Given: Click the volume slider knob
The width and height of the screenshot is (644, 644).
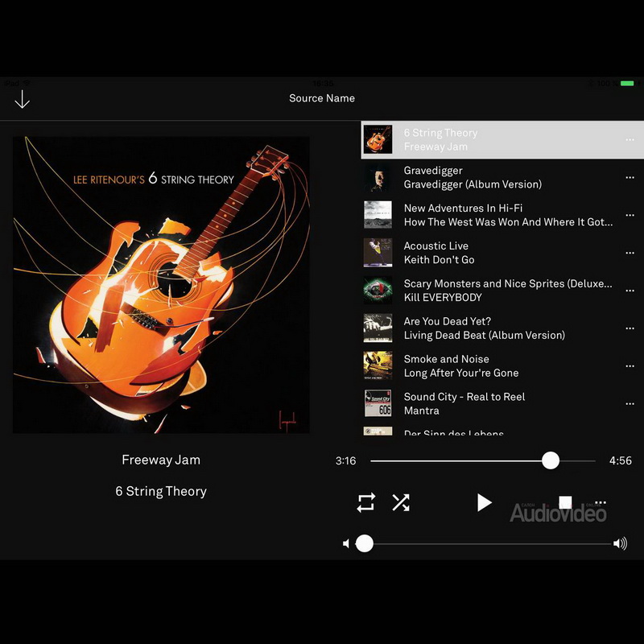Looking at the screenshot, I should coord(365,543).
